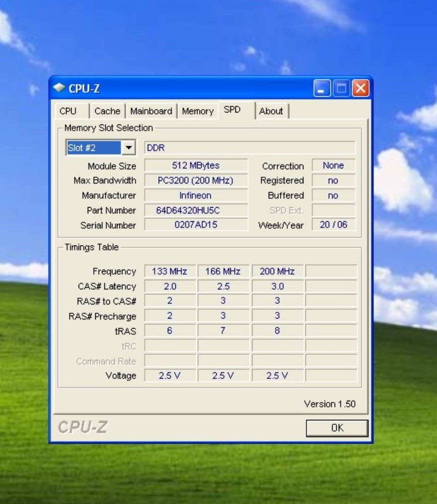The image size is (437, 504).
Task: Minimize the CPU-Z window
Action: pos(322,88)
